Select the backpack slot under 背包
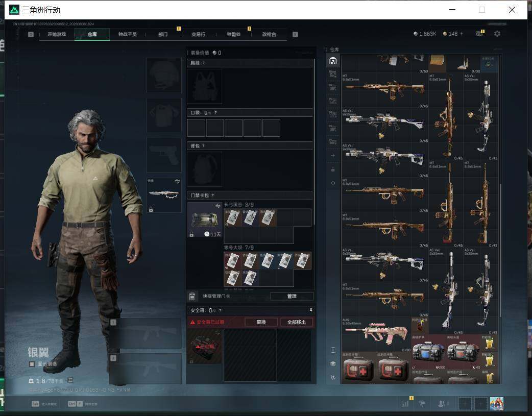 click(205, 169)
